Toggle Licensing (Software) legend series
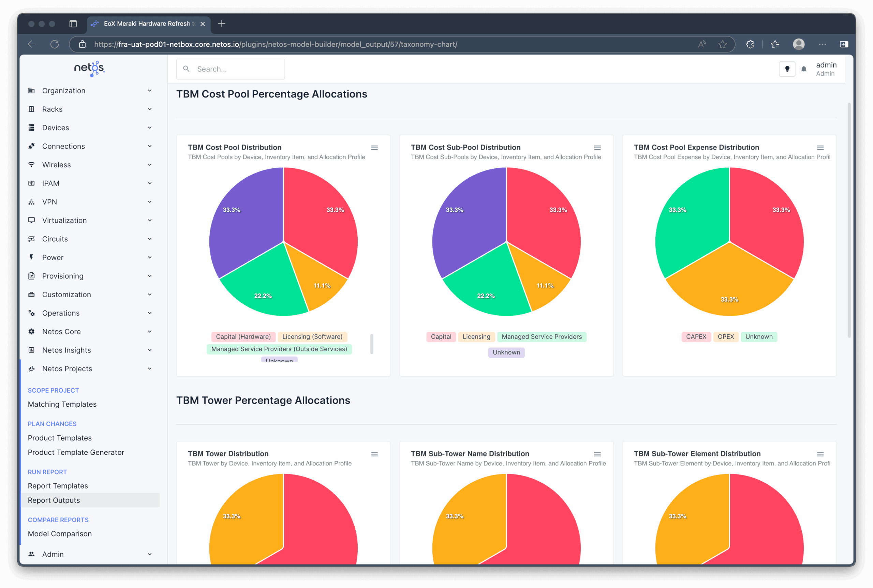This screenshot has height=588, width=873. click(x=312, y=337)
